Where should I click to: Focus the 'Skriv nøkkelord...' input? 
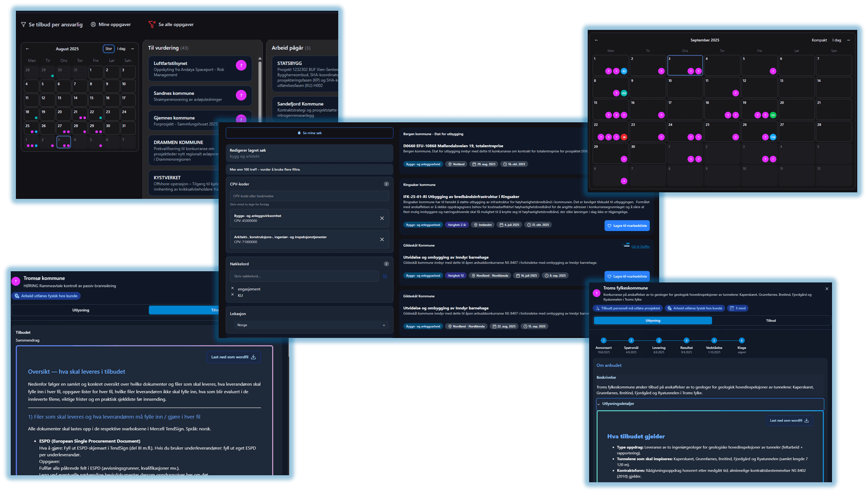[x=304, y=276]
